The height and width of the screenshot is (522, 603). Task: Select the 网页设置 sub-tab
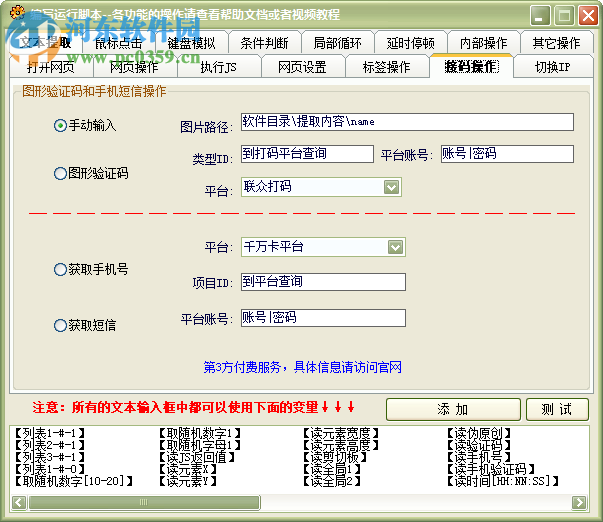[x=302, y=67]
